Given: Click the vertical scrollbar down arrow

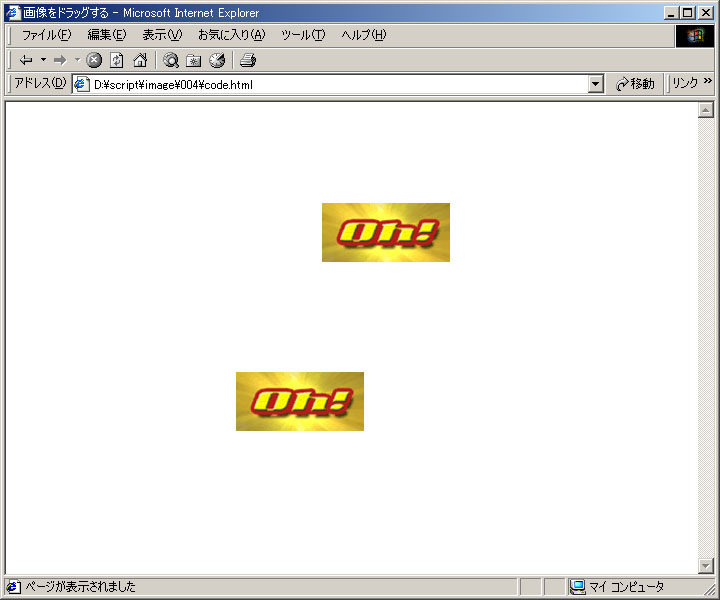Looking at the screenshot, I should [x=706, y=566].
